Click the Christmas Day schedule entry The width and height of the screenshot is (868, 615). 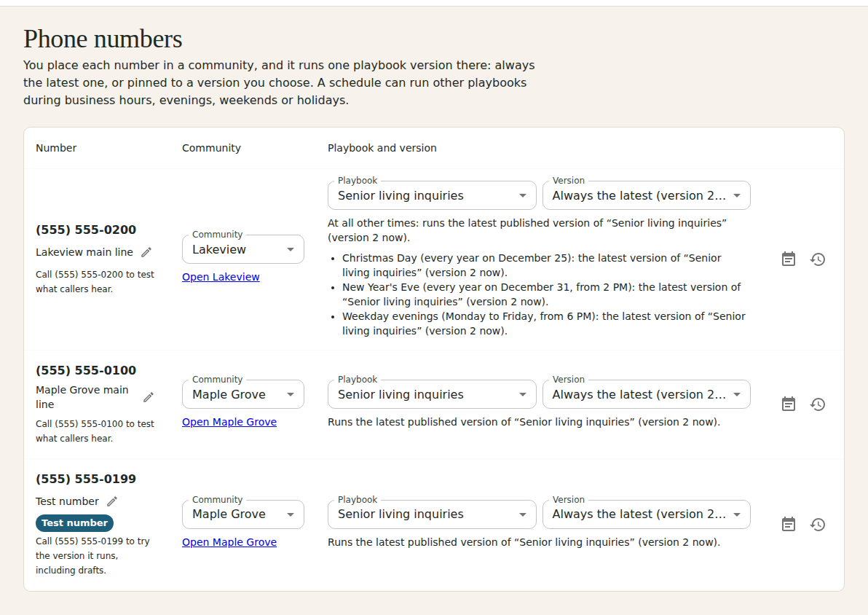coord(532,265)
